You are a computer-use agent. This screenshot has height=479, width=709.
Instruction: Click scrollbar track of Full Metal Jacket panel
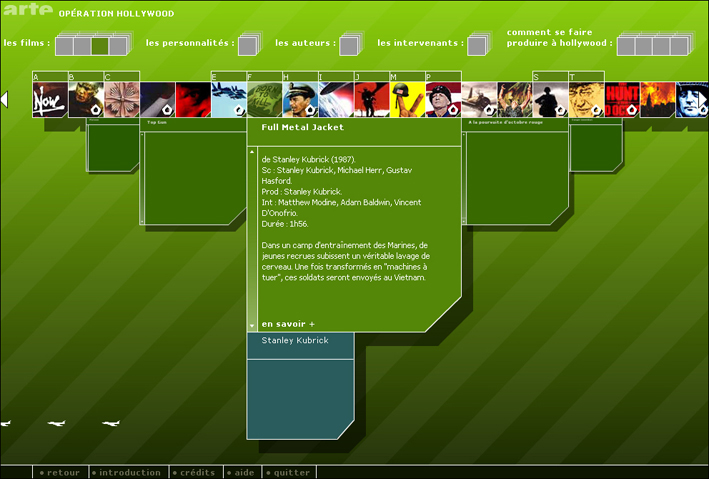[252, 239]
